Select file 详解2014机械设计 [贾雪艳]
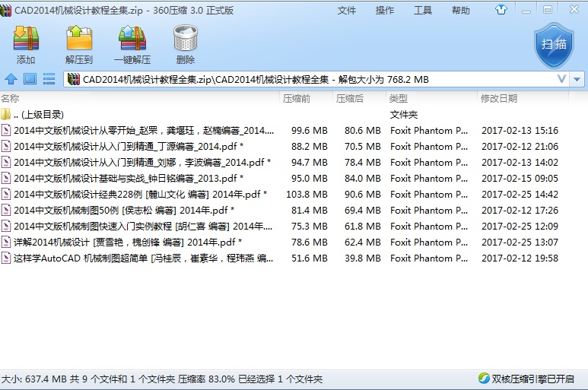 [x=128, y=242]
